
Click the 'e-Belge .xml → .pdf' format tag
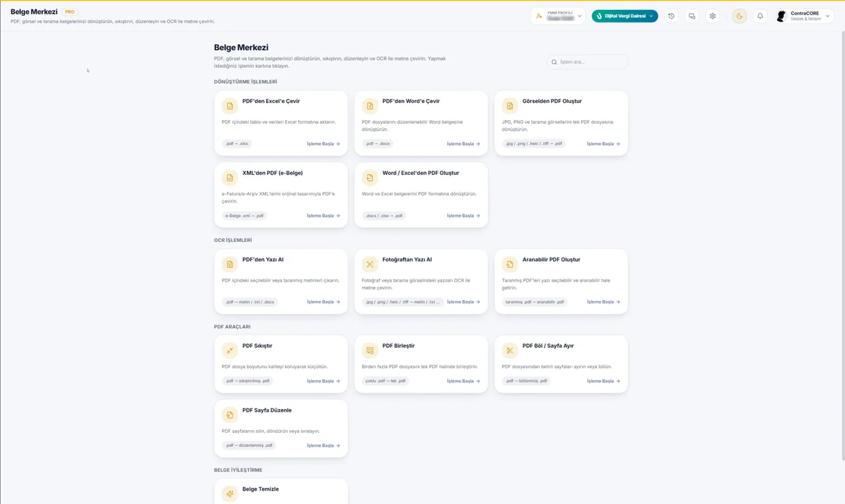click(x=244, y=216)
